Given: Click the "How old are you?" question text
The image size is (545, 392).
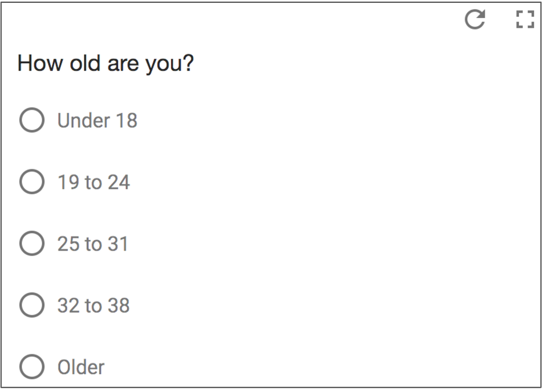Looking at the screenshot, I should [106, 63].
